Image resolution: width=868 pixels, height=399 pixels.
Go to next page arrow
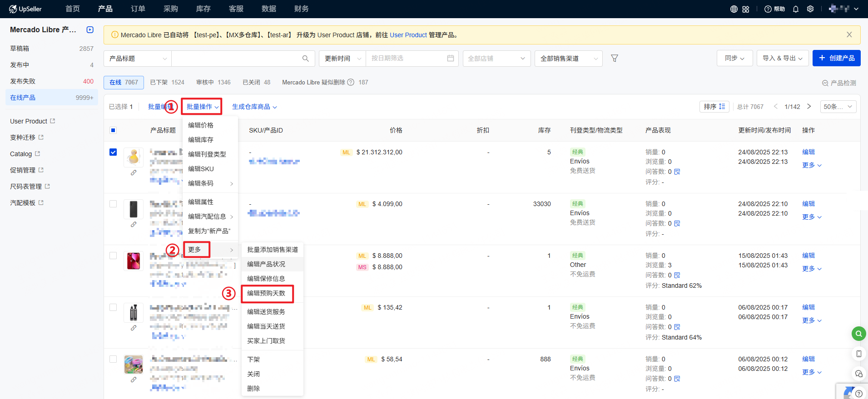[808, 107]
